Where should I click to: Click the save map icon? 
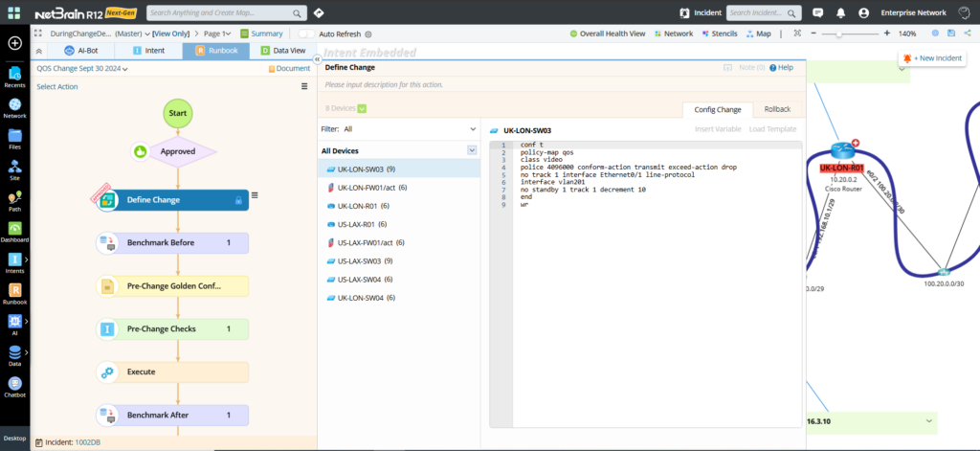(x=951, y=33)
